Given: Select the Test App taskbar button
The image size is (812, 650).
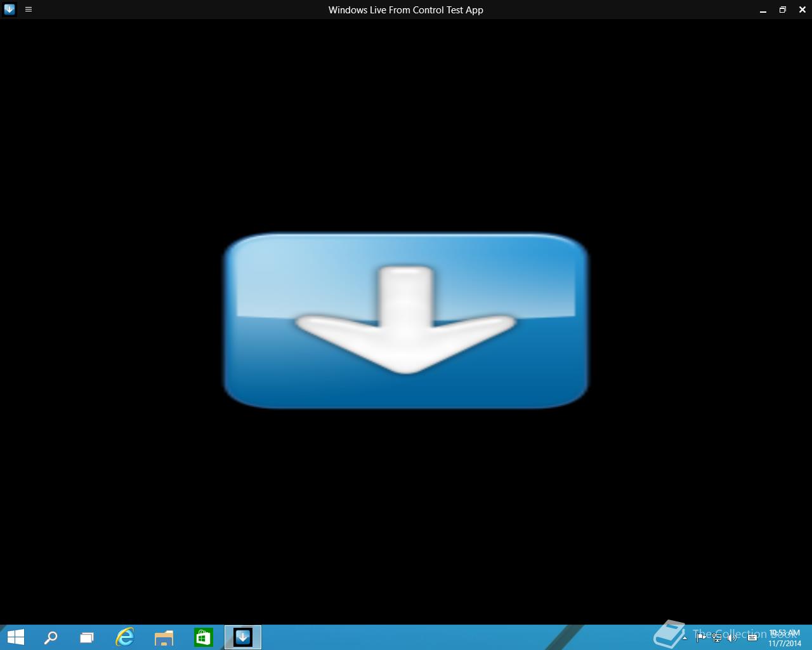Looking at the screenshot, I should point(243,637).
